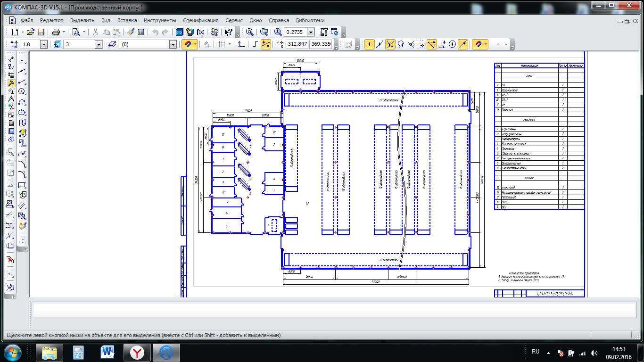The image size is (644, 362).
Task: Select the Ellipse tool in geometry panel
Action: 22,112
